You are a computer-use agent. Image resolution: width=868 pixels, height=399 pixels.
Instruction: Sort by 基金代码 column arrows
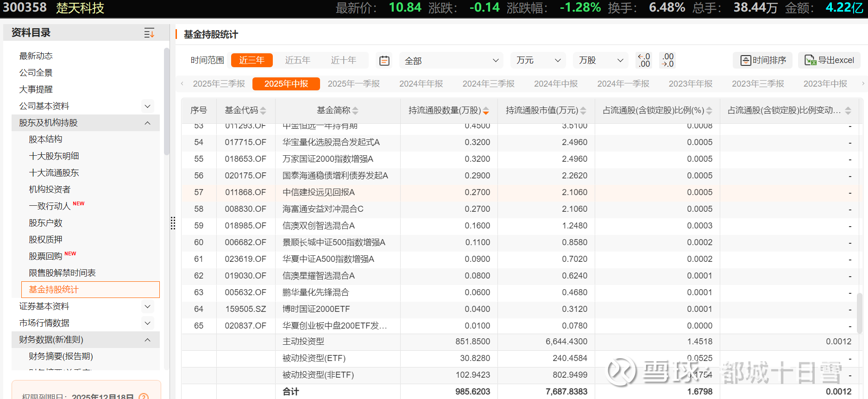pos(263,111)
